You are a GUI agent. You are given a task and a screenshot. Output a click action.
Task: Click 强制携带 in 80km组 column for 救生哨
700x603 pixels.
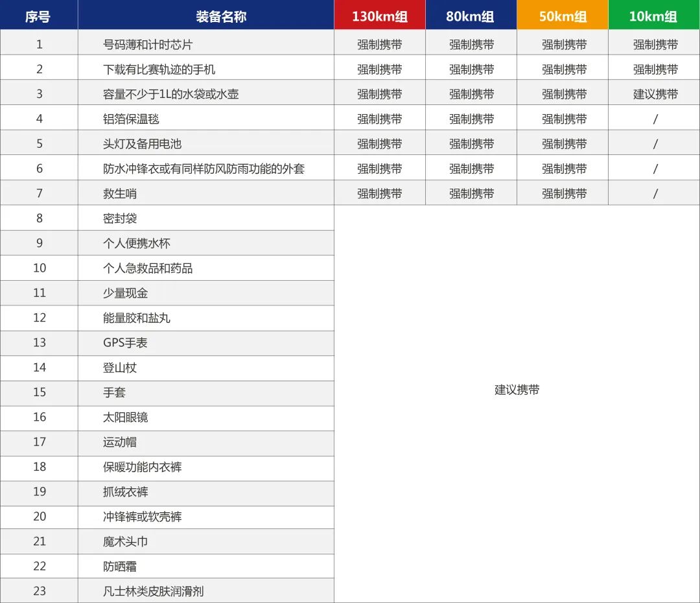pos(471,193)
